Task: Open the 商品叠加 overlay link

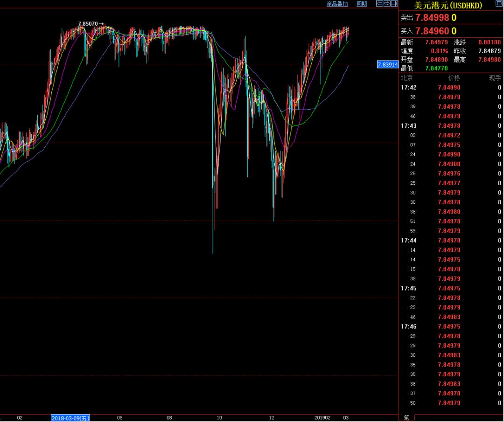Action: [337, 4]
